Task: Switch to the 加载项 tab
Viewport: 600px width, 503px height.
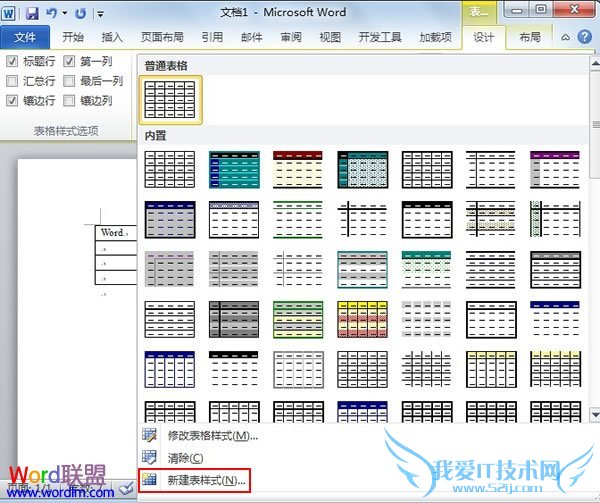Action: tap(435, 37)
